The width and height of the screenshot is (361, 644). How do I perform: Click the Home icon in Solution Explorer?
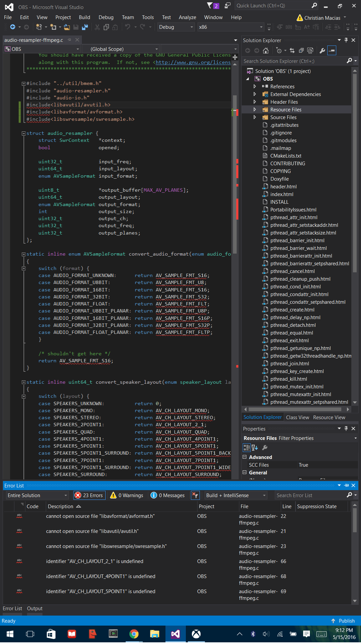click(266, 51)
